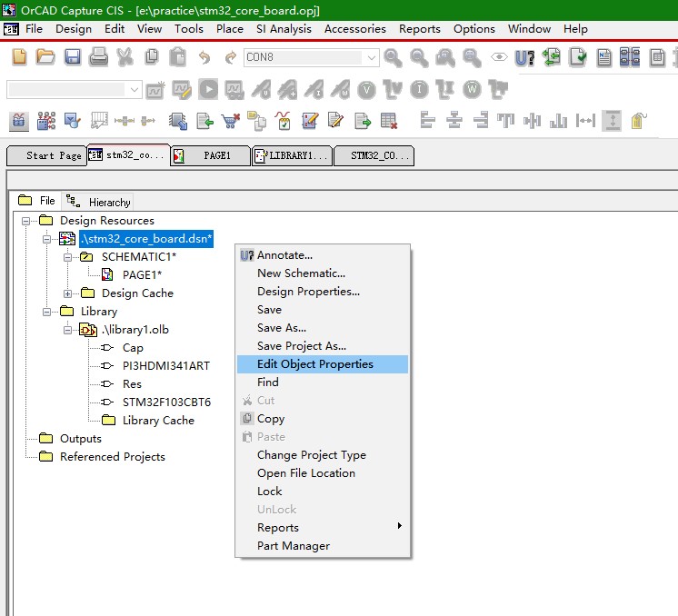Screen dimensions: 678x616
Task: Click the Undo arrow icon
Action: pyautogui.click(x=204, y=57)
